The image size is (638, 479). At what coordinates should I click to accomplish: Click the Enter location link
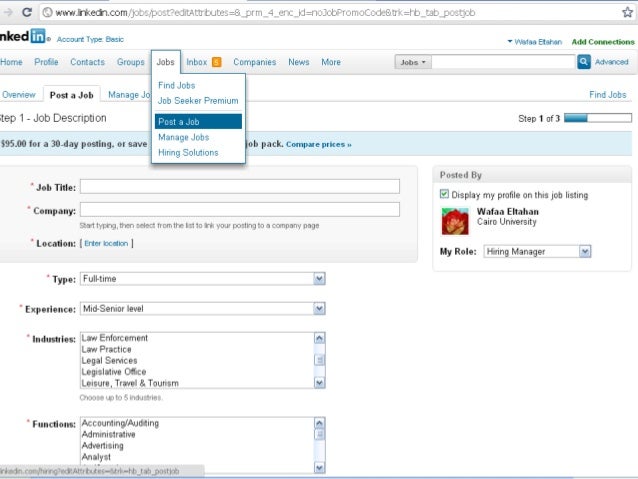106,243
